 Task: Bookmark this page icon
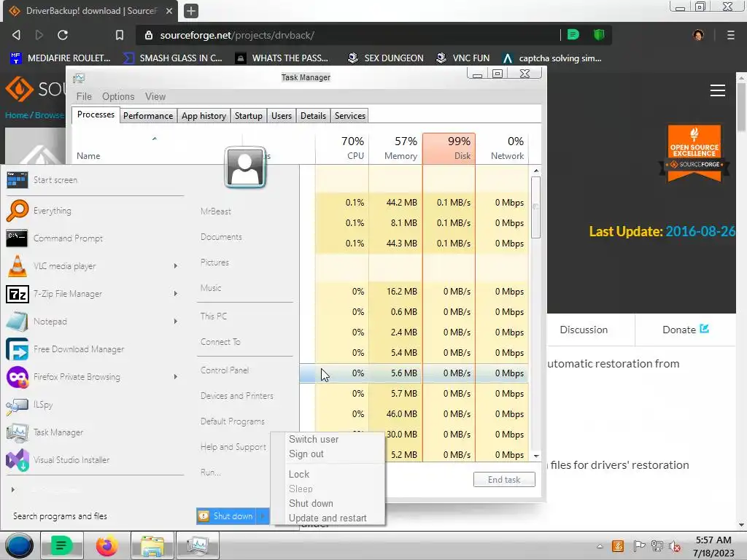pos(120,35)
